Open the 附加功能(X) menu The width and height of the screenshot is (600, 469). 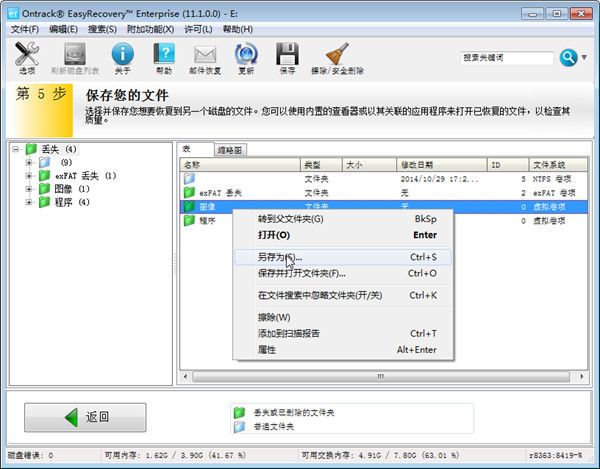pos(150,29)
